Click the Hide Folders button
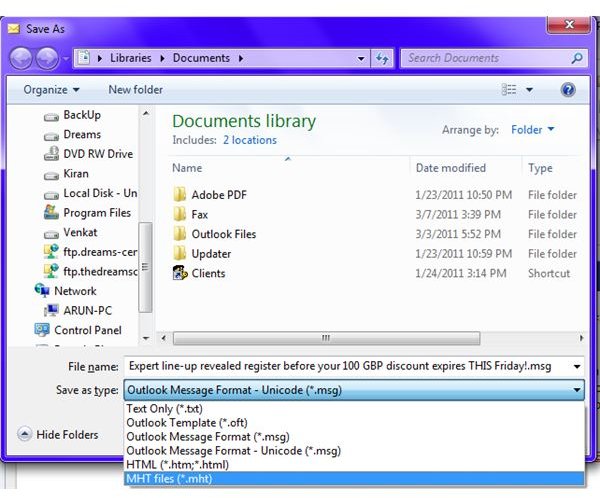Viewport: 600px width, 498px height. tap(58, 434)
